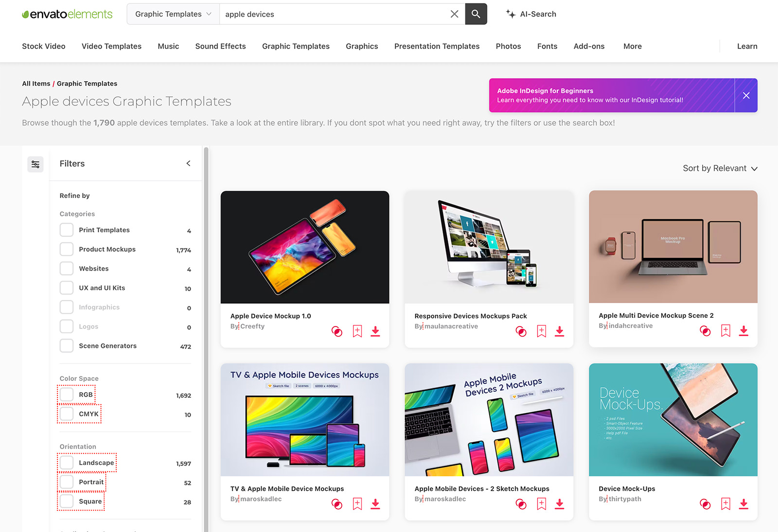Click the Learn link
The height and width of the screenshot is (532, 778).
tap(747, 46)
